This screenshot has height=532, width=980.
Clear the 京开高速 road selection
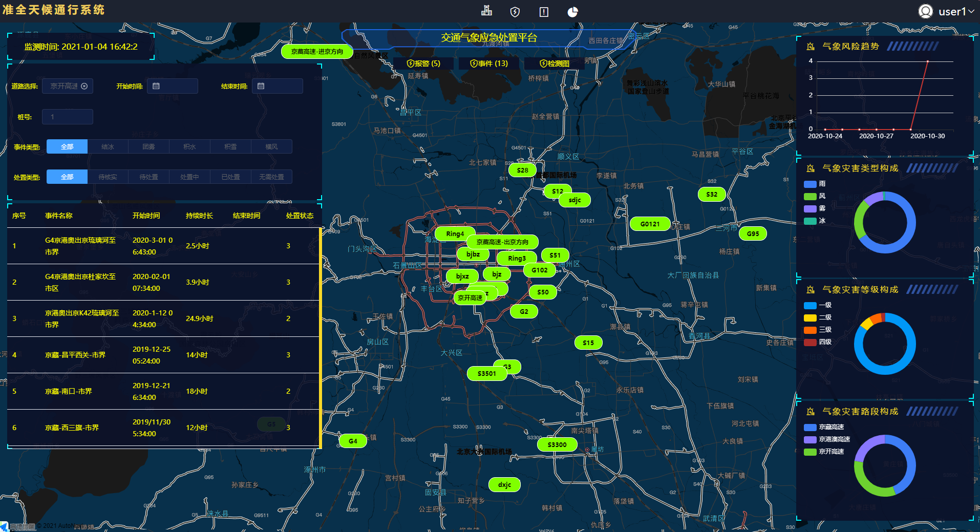click(84, 86)
